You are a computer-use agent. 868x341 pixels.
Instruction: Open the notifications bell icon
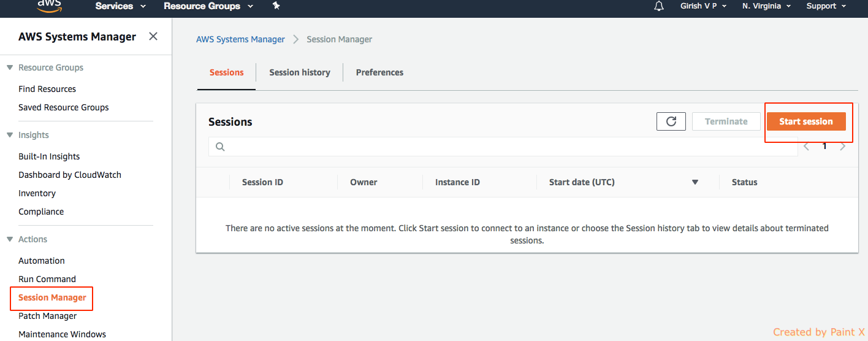pos(659,6)
